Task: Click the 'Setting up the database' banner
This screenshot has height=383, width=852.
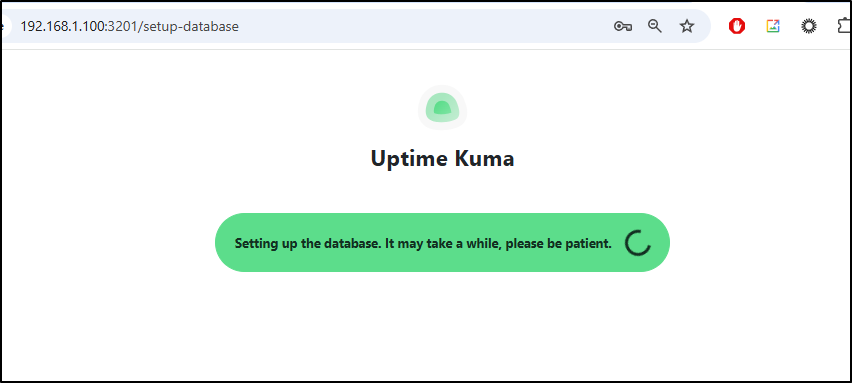Action: [442, 242]
